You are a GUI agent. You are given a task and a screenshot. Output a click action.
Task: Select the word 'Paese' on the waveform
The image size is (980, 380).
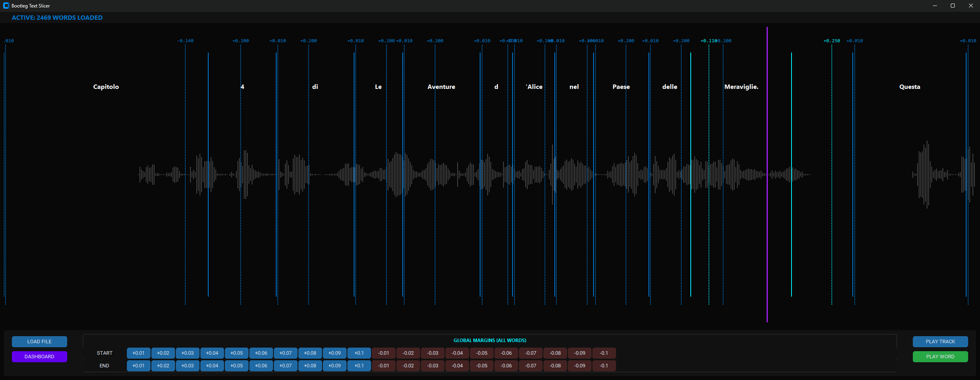coord(621,87)
